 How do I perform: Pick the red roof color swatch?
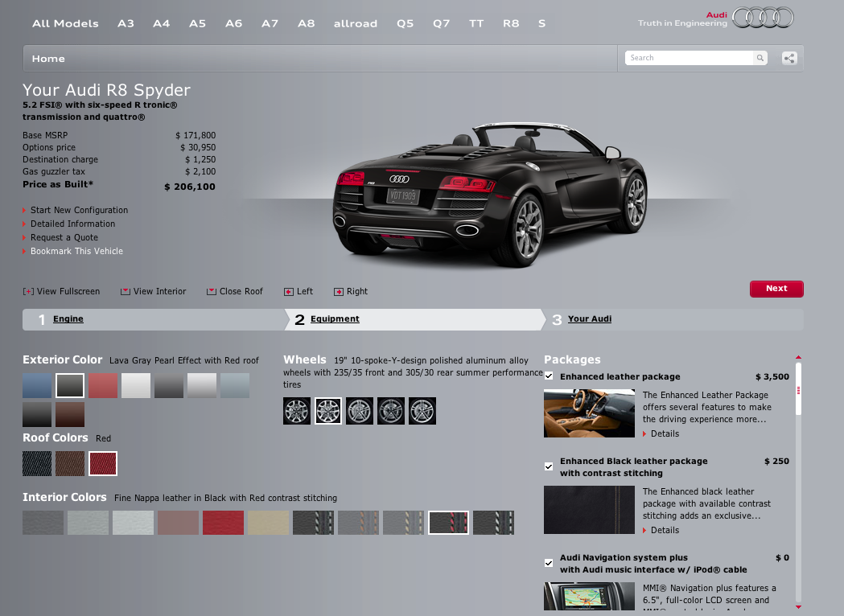(103, 464)
